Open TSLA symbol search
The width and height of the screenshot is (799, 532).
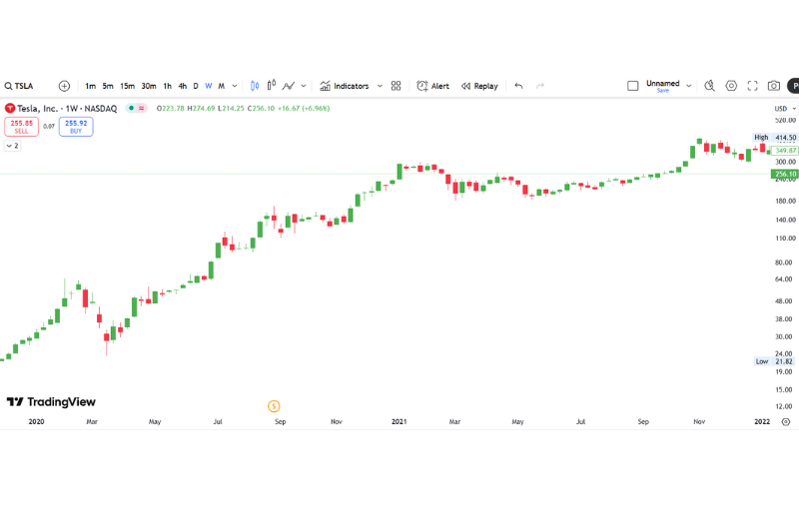[x=19, y=86]
